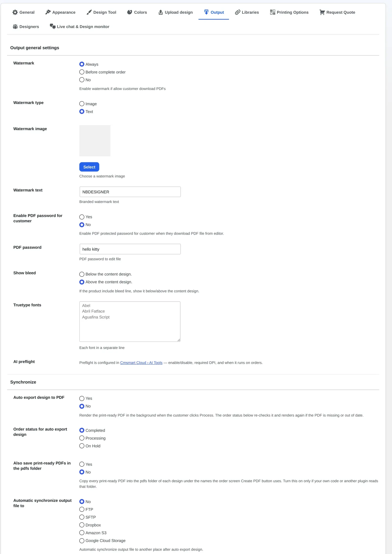Choose Yes for saving PDFs in pdfs folder
The height and width of the screenshot is (554, 392).
tap(82, 464)
